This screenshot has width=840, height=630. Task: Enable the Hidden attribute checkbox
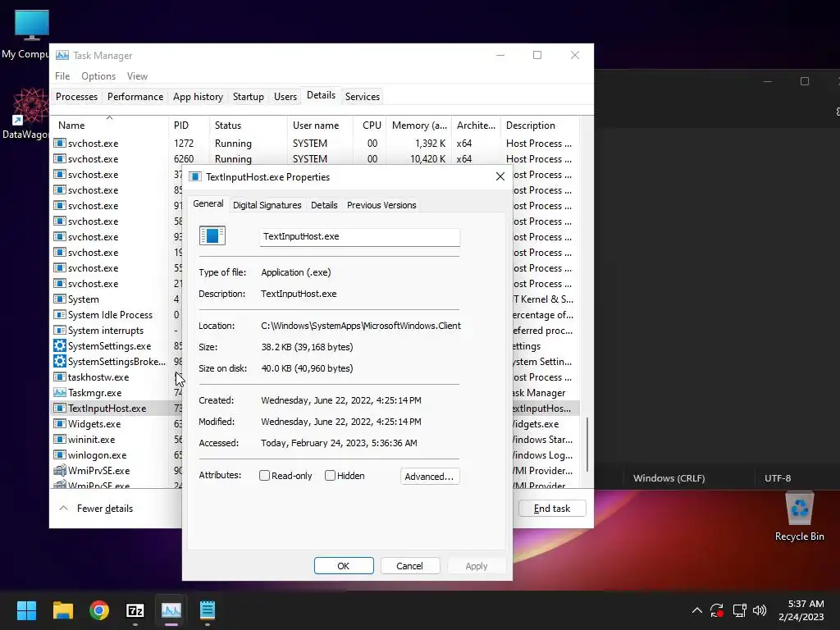click(330, 475)
